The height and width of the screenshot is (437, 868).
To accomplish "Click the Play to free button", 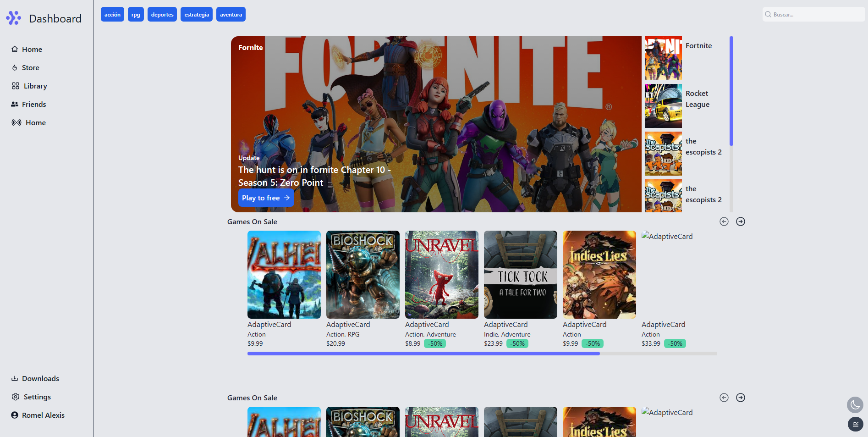I will (266, 198).
